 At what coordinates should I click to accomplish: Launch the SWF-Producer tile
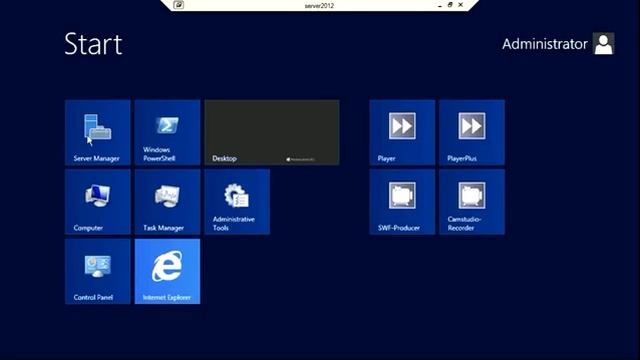(402, 202)
